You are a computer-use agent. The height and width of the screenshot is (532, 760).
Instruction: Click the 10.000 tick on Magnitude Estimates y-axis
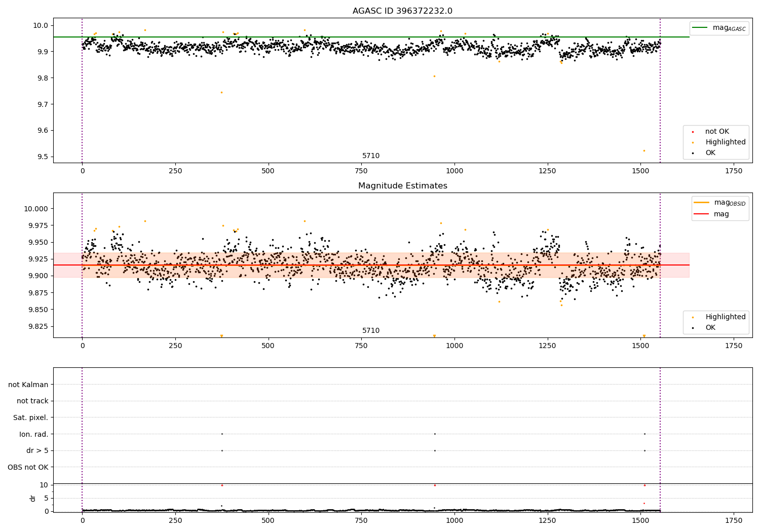(x=36, y=209)
